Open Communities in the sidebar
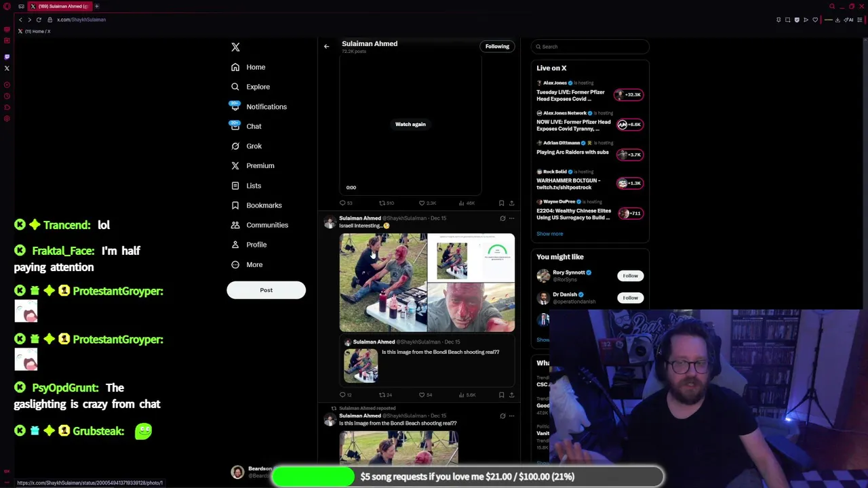The height and width of the screenshot is (488, 868). [x=259, y=224]
